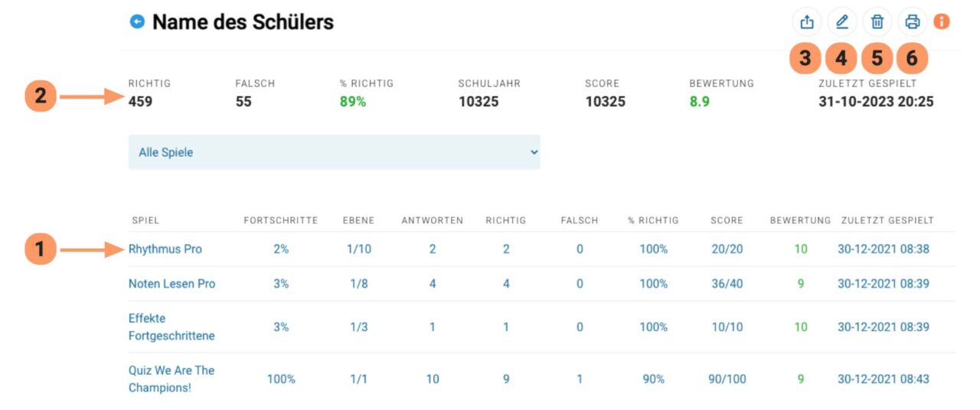980x410 pixels.
Task: Click the orange info icon
Action: pyautogui.click(x=942, y=21)
